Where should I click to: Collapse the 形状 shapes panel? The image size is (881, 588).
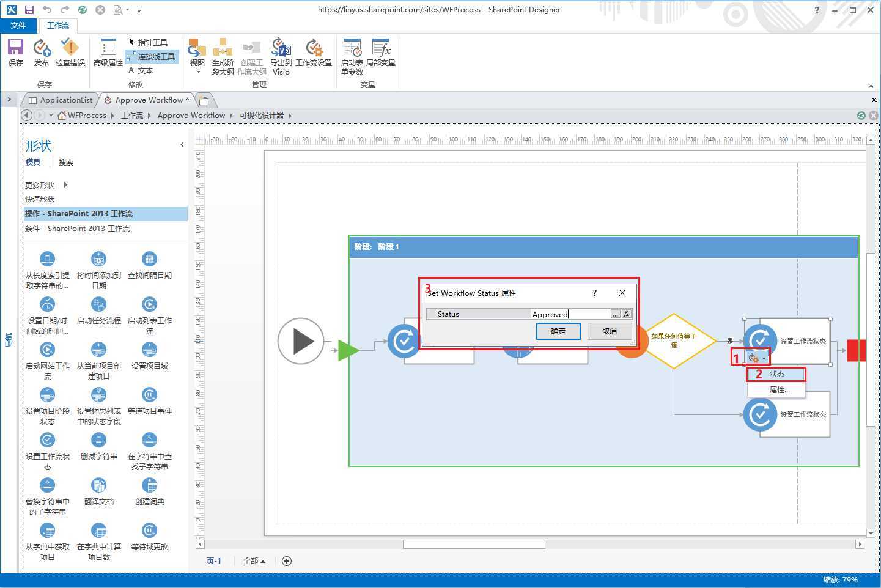coord(182,145)
